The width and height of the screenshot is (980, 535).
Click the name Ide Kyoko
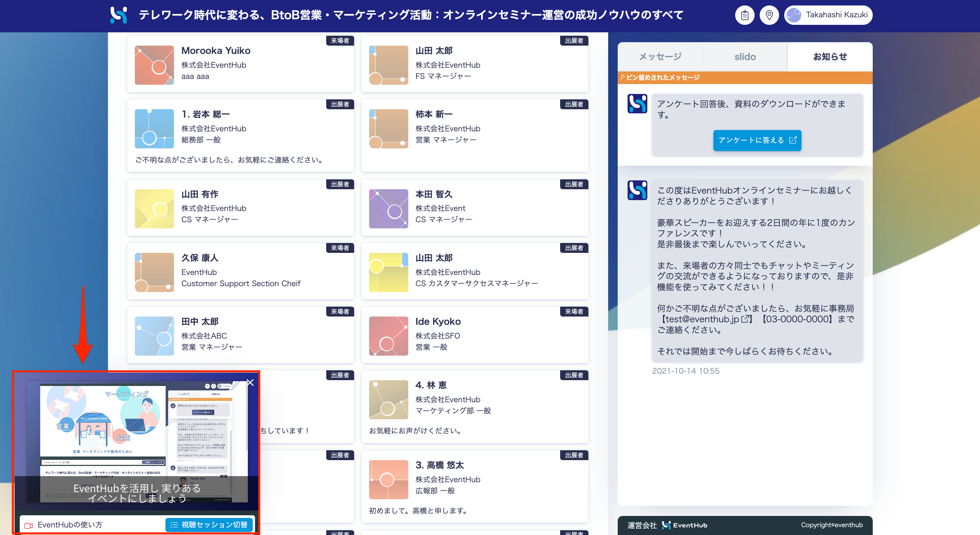pos(438,321)
